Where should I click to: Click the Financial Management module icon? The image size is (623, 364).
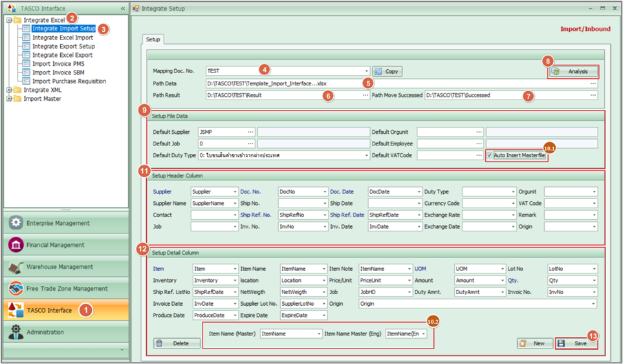tap(16, 245)
